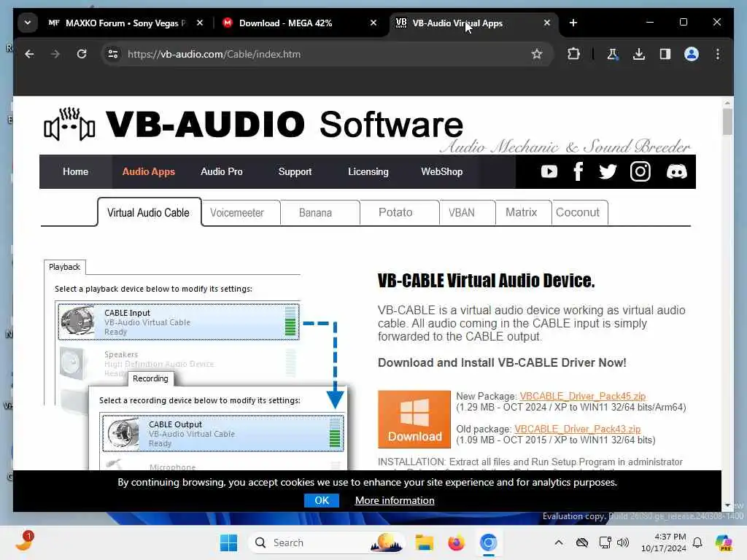
Task: Select the Virtual Audio Cable tab
Action: coord(149,213)
